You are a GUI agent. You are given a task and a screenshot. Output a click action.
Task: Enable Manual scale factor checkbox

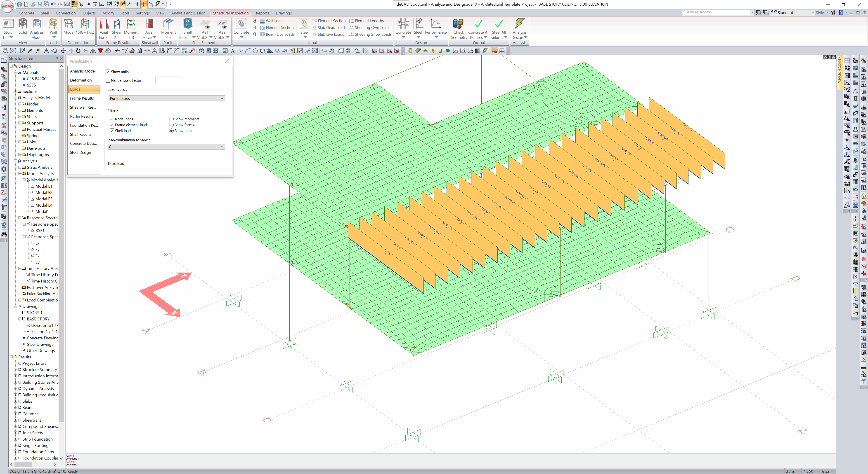pyautogui.click(x=108, y=80)
